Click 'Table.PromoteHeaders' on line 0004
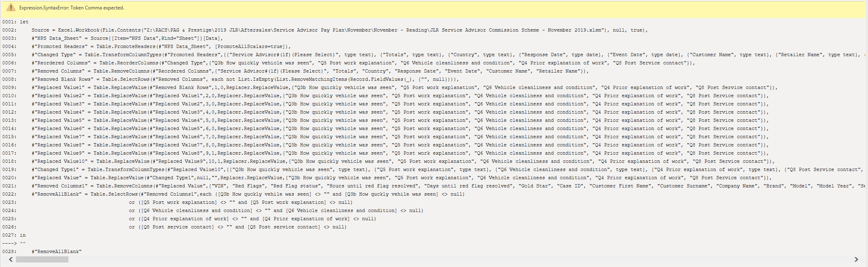This screenshot has height=267, width=868. [126, 46]
